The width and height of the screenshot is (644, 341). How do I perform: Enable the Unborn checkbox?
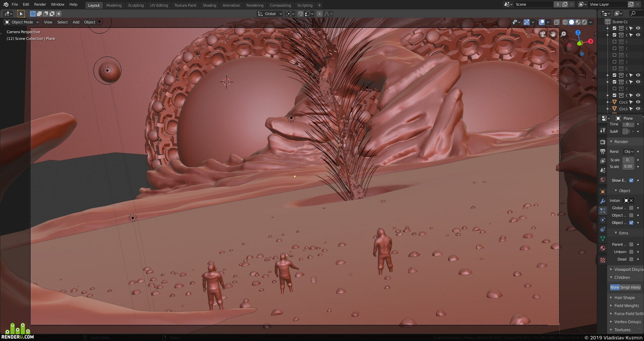[631, 252]
